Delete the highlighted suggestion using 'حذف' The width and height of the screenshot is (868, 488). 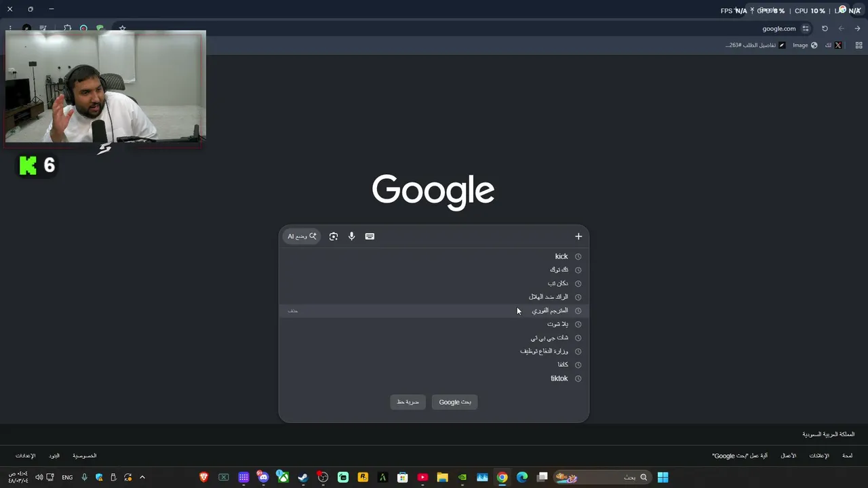click(293, 310)
